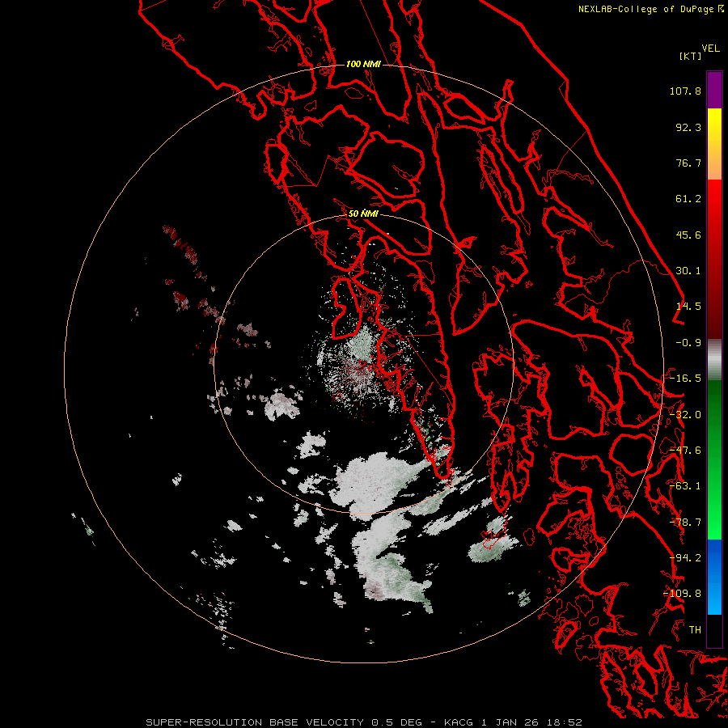Select the 30.1 scale value
The height and width of the screenshot is (728, 728).
[688, 271]
